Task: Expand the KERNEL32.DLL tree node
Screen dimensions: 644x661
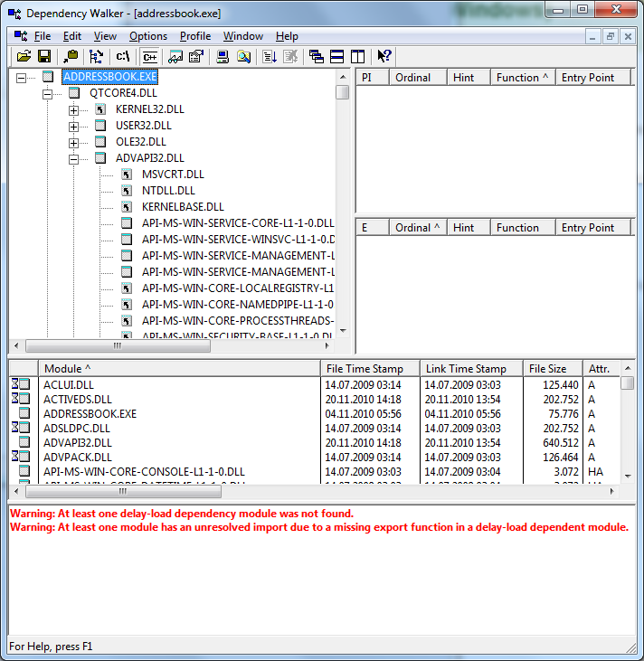Action: tap(74, 109)
